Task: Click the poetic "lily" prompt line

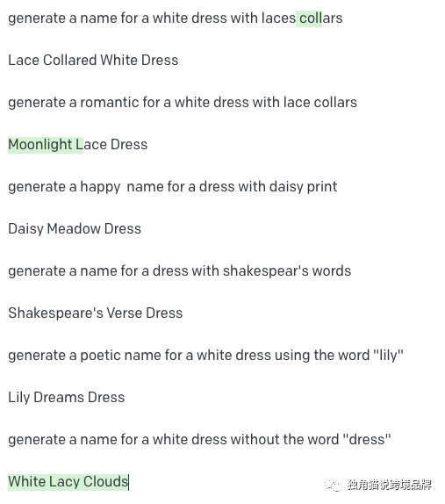Action: [x=205, y=356]
